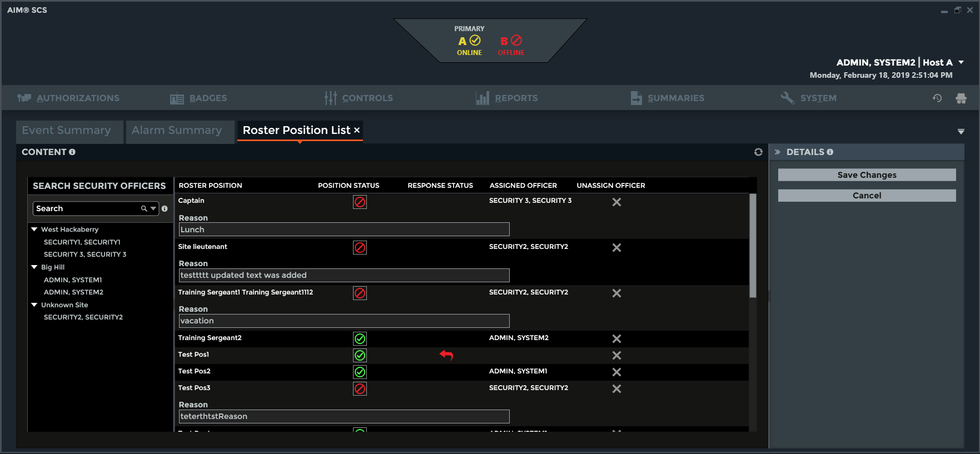Toggle the Captain position status
Screen dimensions: 980x454
(360, 202)
